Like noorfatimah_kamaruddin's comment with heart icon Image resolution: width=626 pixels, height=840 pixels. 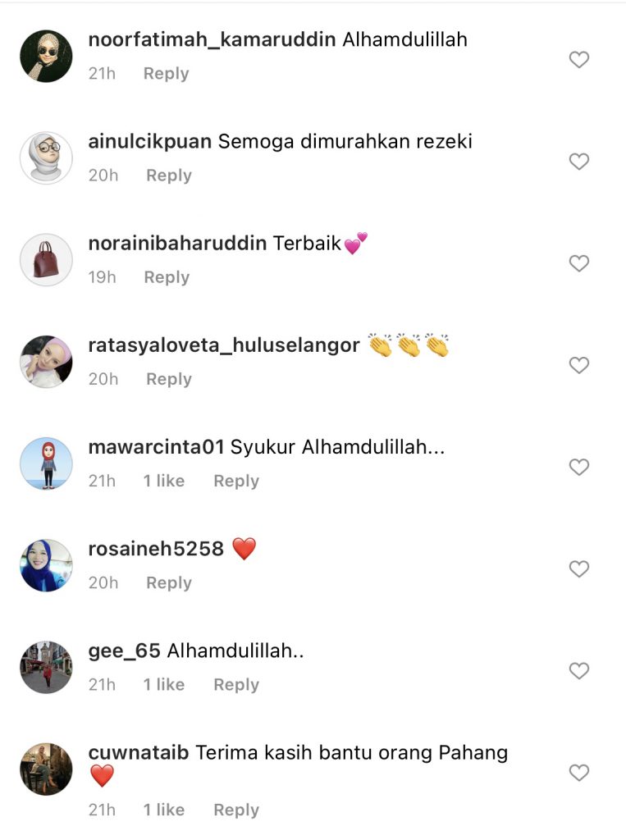click(x=579, y=59)
